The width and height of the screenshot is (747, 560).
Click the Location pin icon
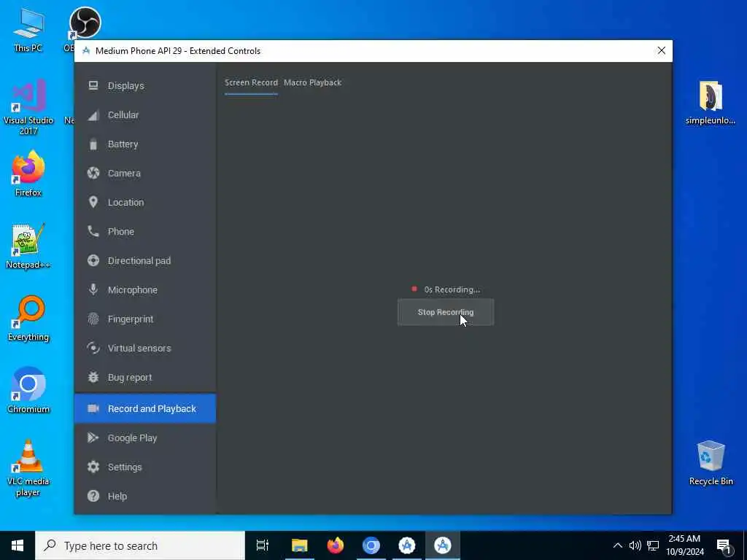point(93,202)
